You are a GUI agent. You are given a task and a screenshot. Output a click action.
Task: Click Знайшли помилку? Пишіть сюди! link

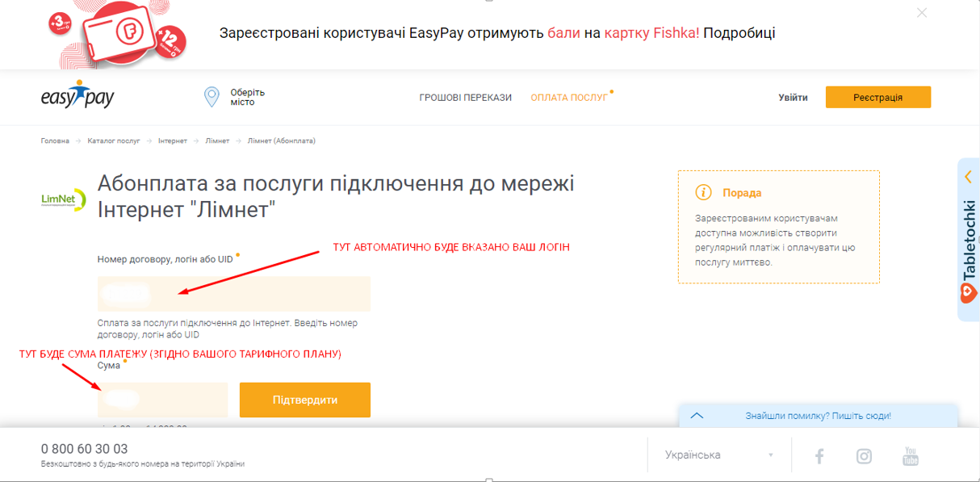(x=818, y=416)
